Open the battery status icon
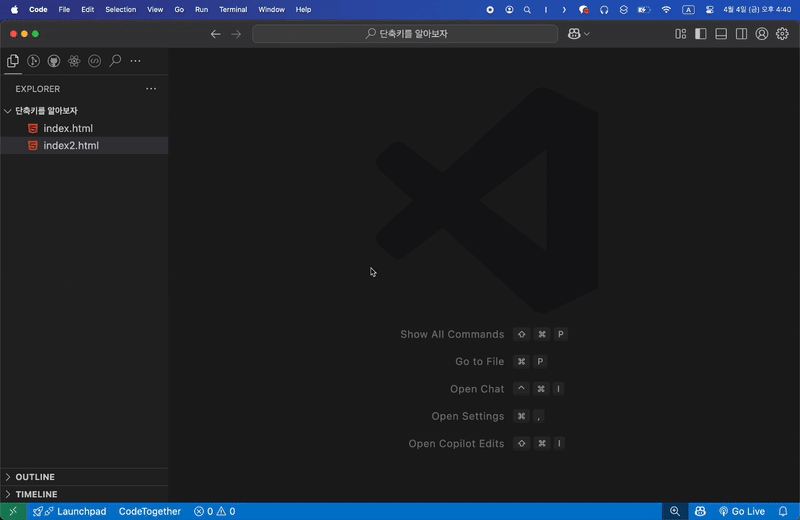 point(644,9)
